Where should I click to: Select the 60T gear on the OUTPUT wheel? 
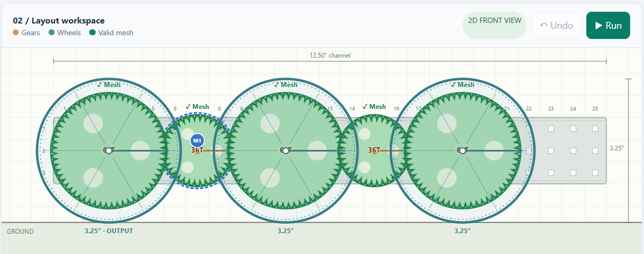pos(108,151)
